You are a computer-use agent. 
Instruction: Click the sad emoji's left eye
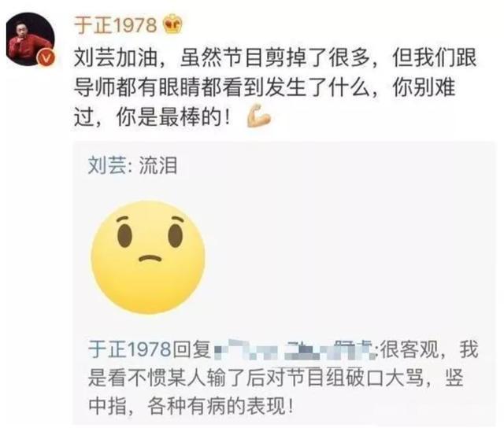pyautogui.click(x=124, y=236)
